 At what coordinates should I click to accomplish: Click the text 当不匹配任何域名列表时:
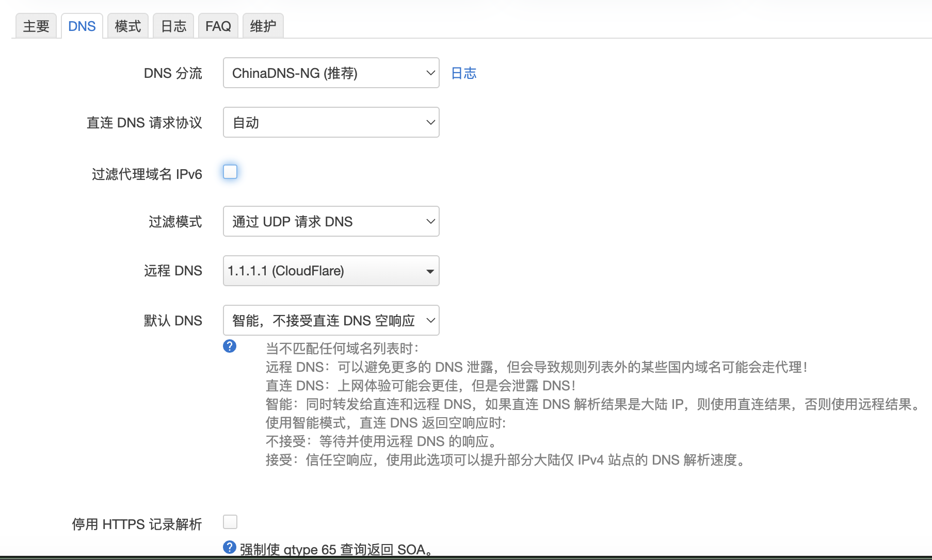point(343,349)
